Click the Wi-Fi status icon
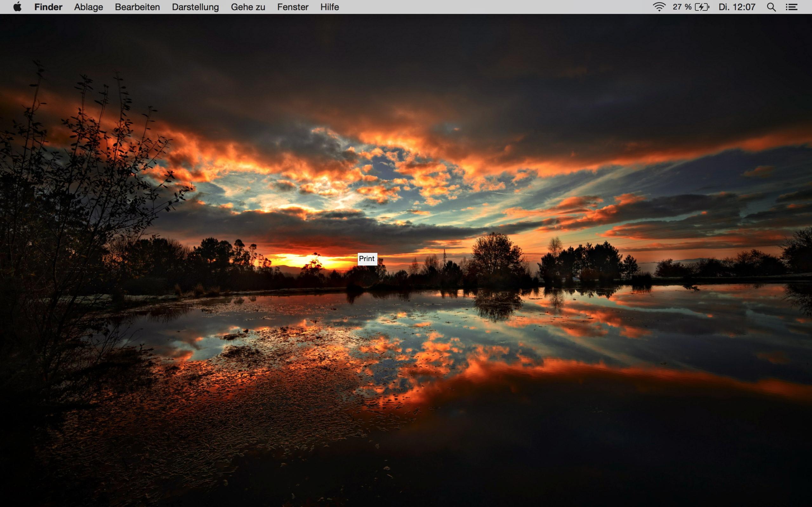Screen dimensions: 812x507 pyautogui.click(x=659, y=7)
